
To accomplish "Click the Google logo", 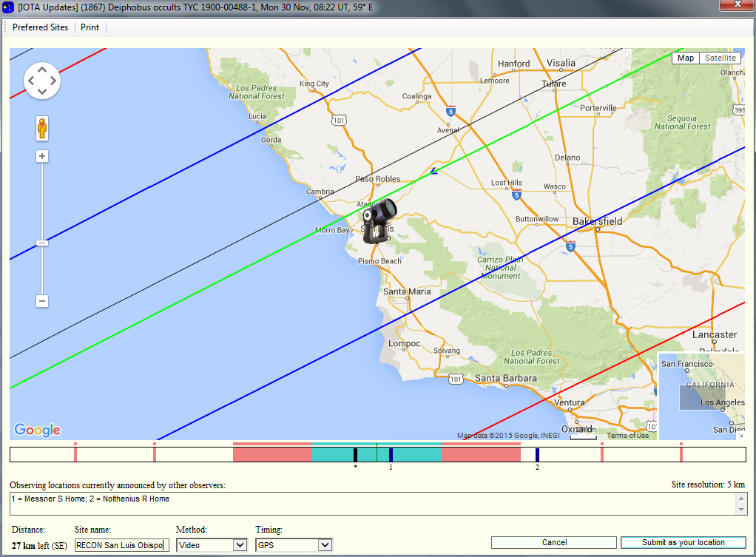I will click(37, 429).
